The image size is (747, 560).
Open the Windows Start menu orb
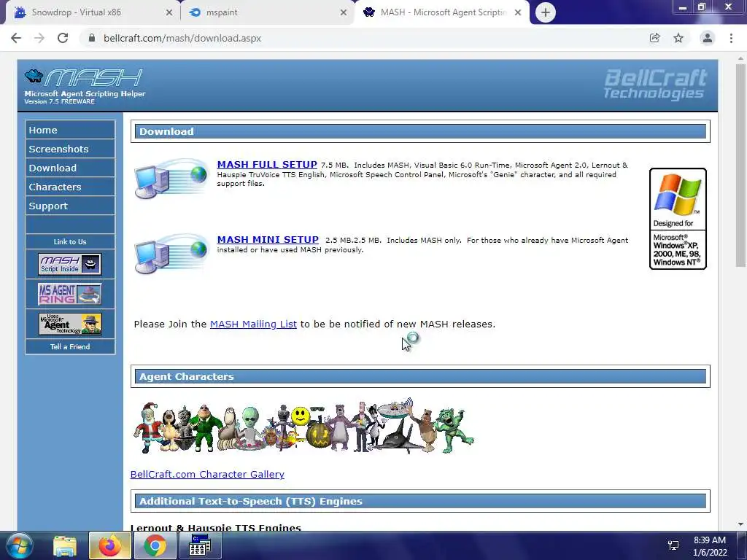pyautogui.click(x=20, y=545)
